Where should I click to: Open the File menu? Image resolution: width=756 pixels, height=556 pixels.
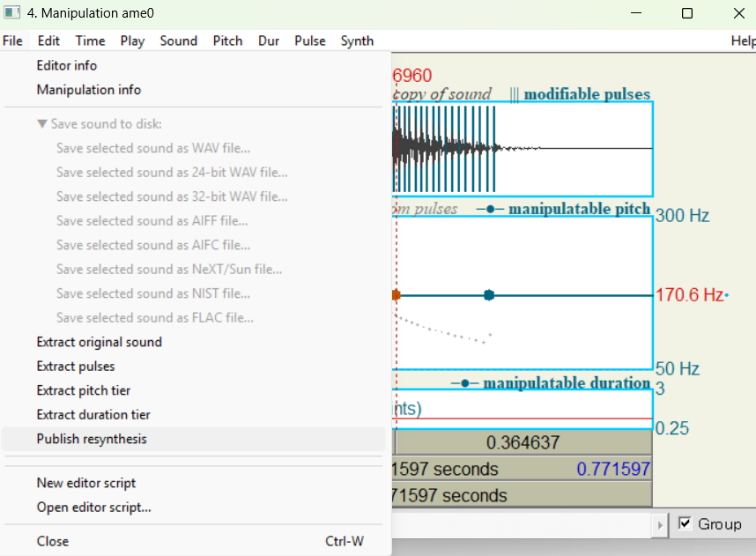[x=12, y=41]
